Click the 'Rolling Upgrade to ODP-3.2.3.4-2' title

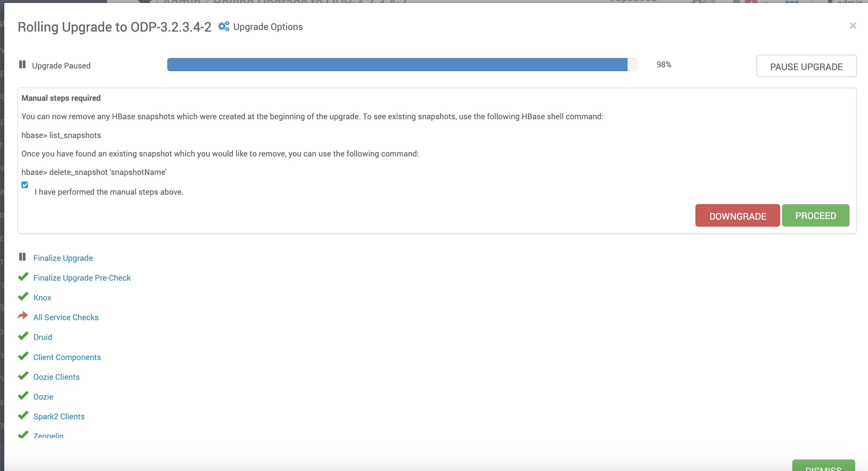[115, 27]
